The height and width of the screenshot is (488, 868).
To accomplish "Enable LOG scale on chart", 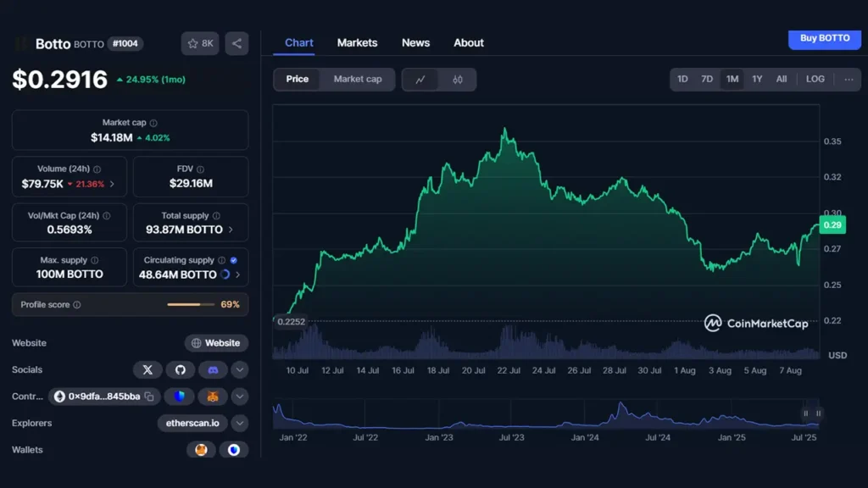I will 815,79.
